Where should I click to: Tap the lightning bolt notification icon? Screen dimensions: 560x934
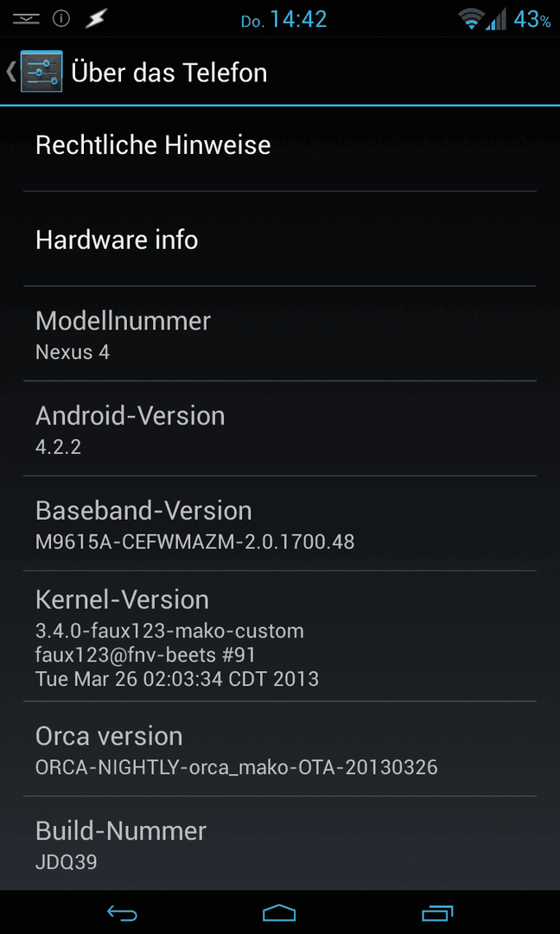[95, 19]
